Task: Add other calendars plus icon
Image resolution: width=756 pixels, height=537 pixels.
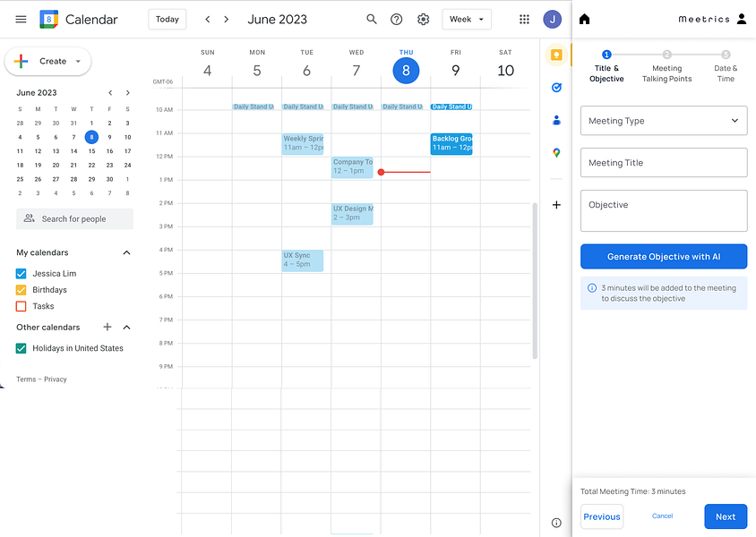Action: pyautogui.click(x=107, y=327)
